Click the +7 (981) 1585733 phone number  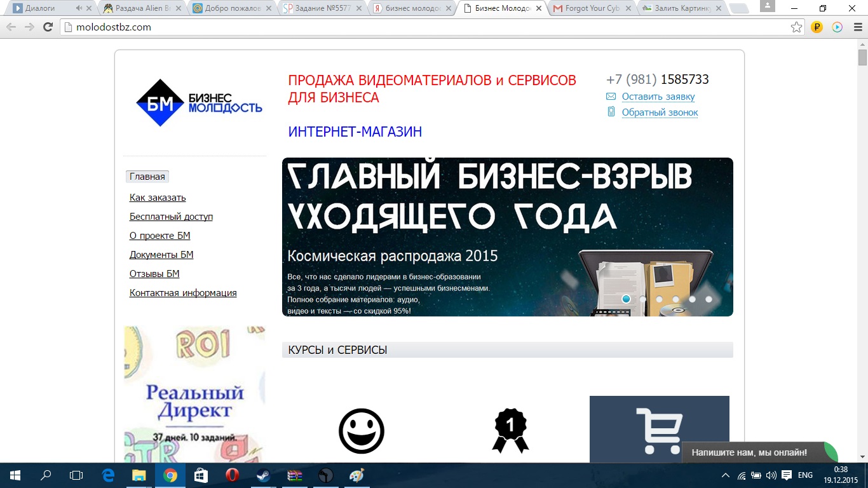pos(658,79)
